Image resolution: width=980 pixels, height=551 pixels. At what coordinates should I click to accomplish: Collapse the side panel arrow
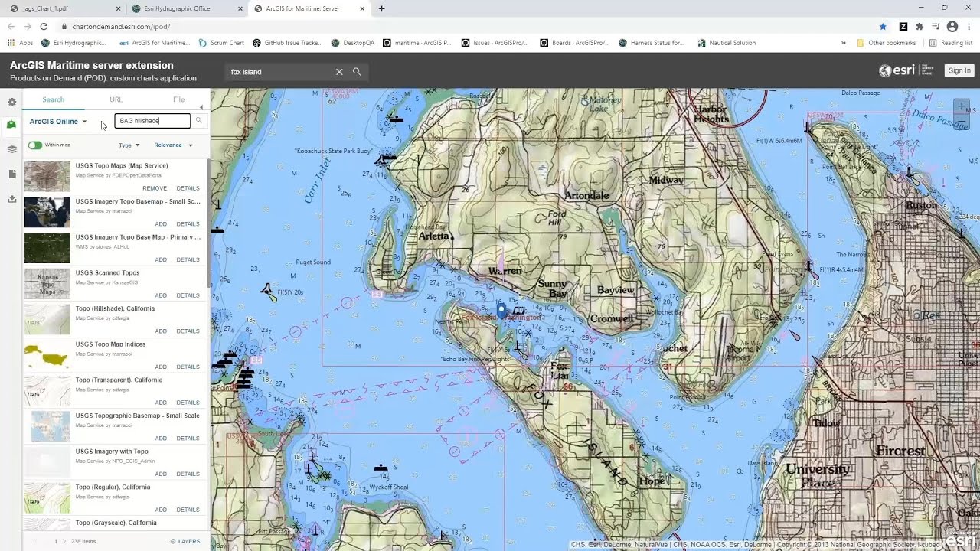pyautogui.click(x=201, y=108)
